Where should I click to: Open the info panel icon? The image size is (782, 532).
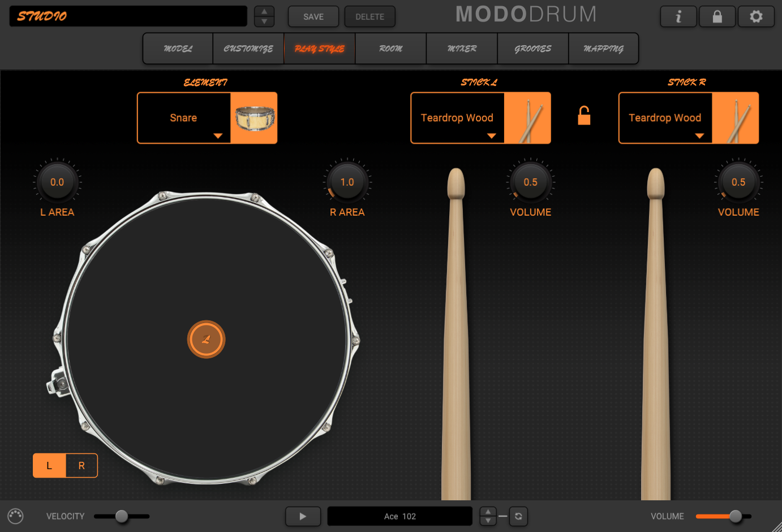[x=678, y=16]
